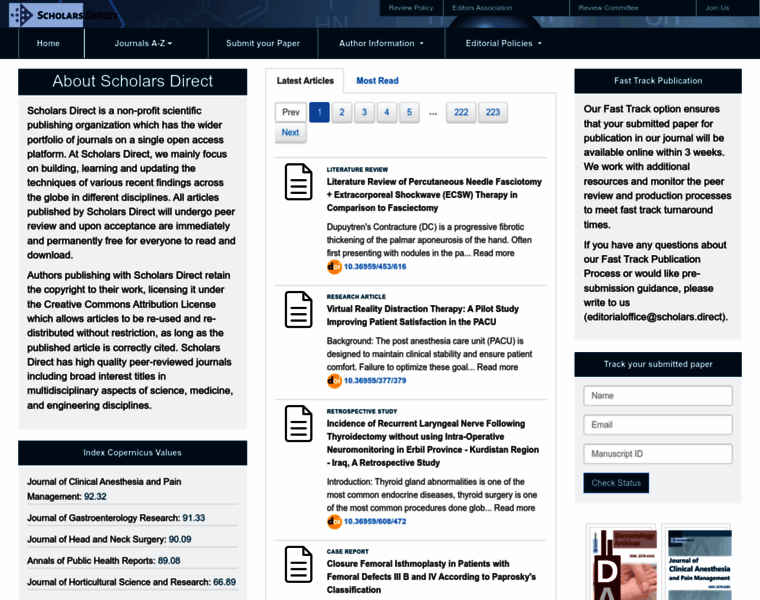Click Join Us in top bar
This screenshot has width=760, height=600.
point(717,8)
